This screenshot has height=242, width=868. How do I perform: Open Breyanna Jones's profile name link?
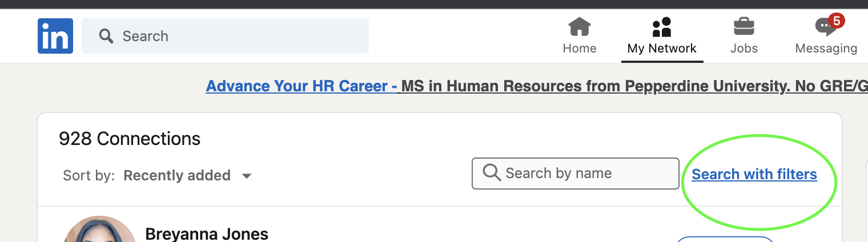pyautogui.click(x=207, y=234)
